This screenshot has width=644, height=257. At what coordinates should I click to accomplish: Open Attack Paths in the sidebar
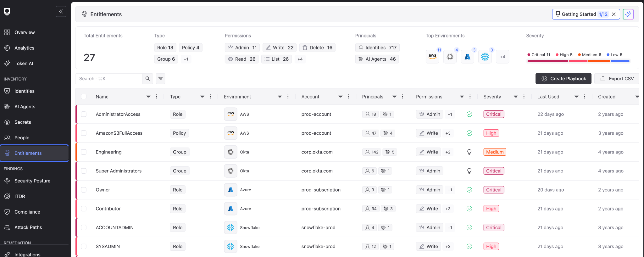[x=34, y=227]
